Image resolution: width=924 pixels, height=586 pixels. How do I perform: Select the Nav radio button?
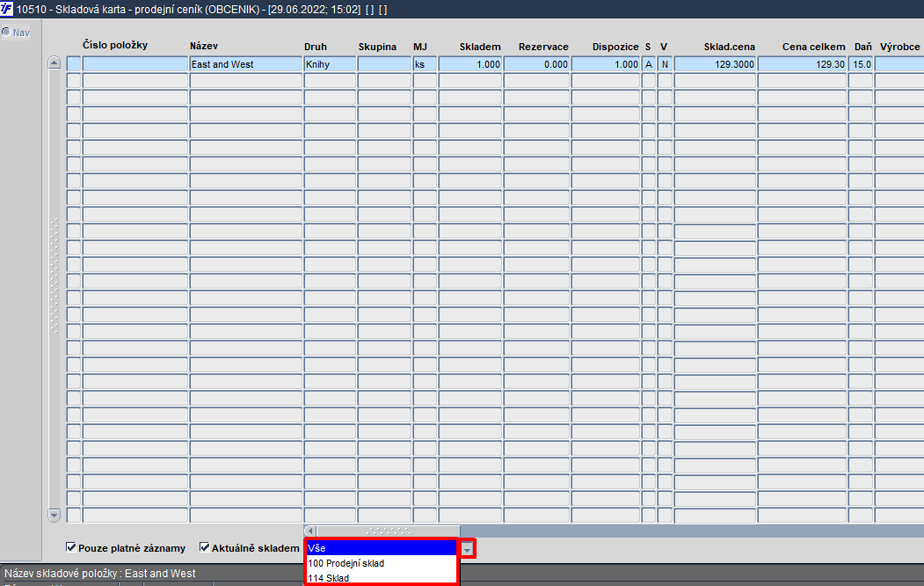tap(6, 32)
